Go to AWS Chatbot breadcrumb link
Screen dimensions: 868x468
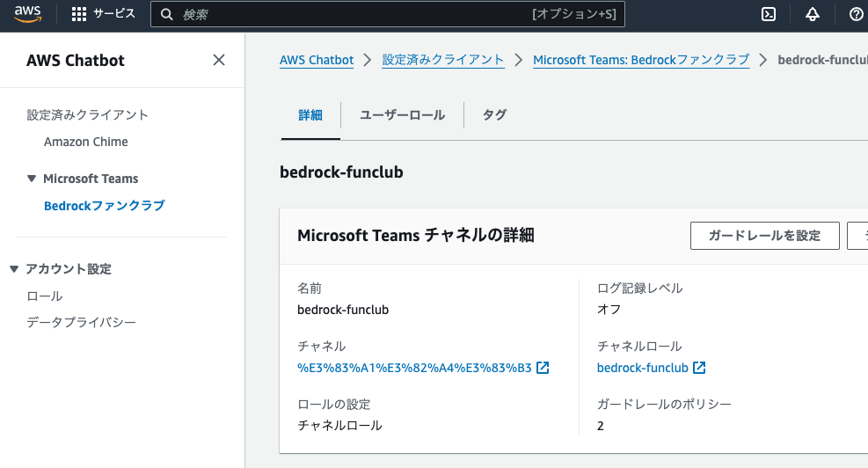click(317, 60)
